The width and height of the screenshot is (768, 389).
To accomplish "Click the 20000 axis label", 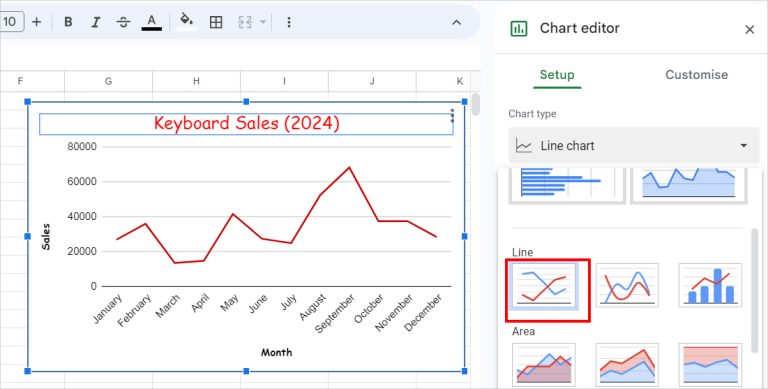I will (82, 251).
